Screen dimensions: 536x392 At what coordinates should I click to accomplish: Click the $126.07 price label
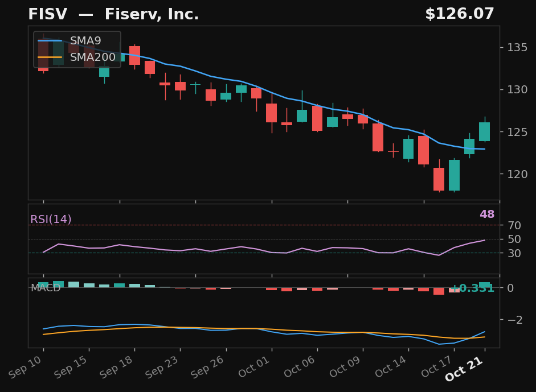tap(460, 14)
